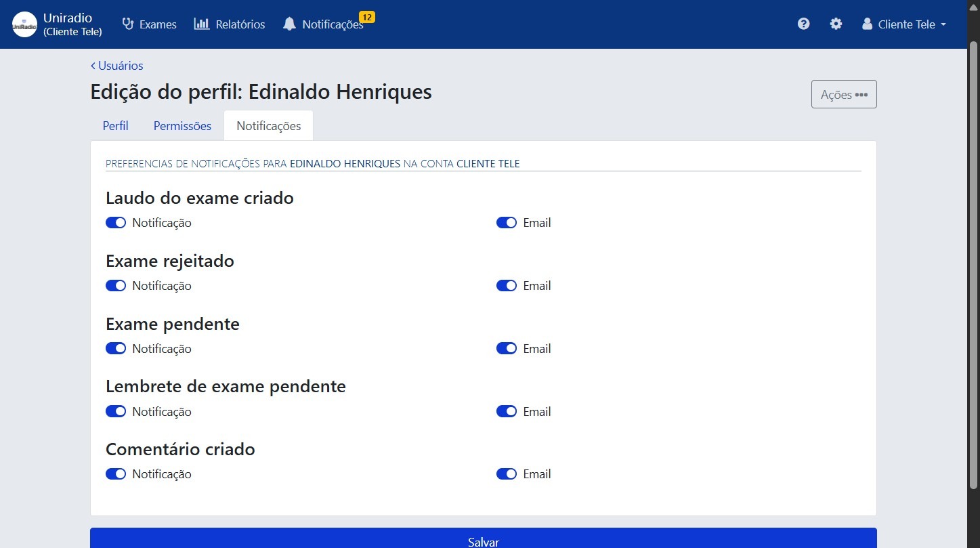Open the Exames section icon

coord(127,24)
